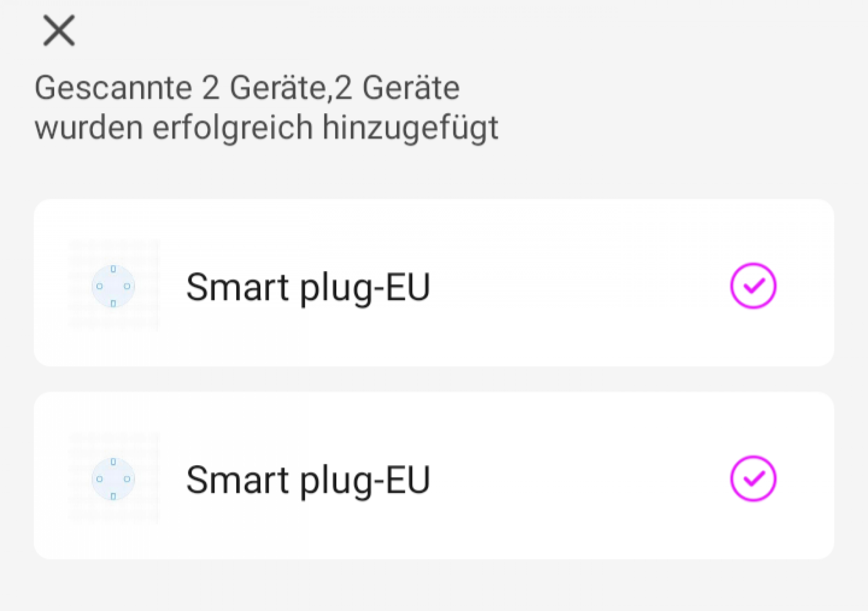The height and width of the screenshot is (611, 868).
Task: Dismiss dialog using the X icon
Action: [59, 30]
